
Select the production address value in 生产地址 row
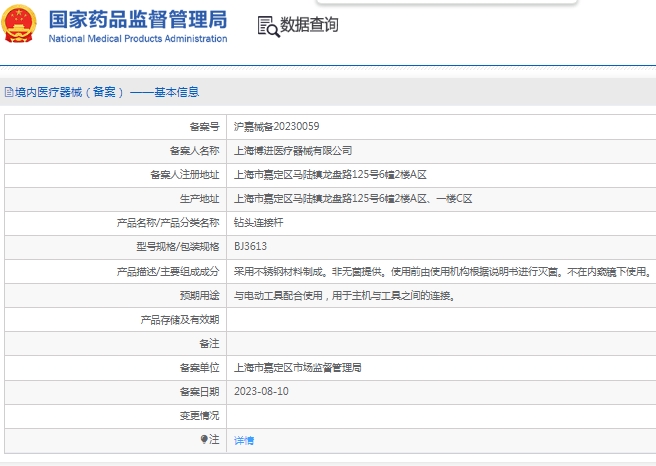tap(353, 199)
